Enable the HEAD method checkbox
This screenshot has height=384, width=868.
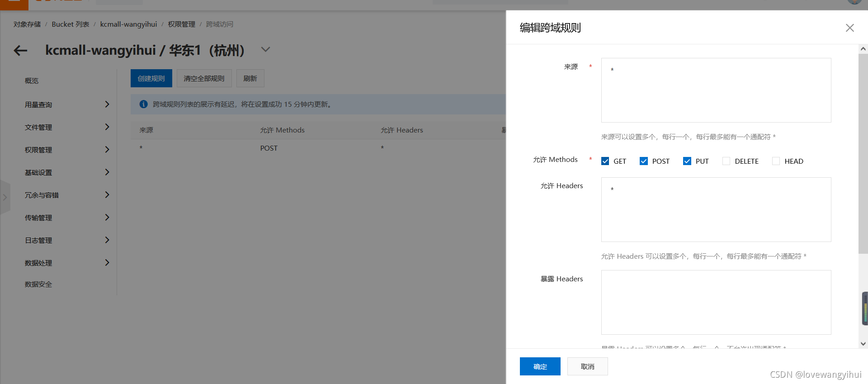tap(776, 161)
